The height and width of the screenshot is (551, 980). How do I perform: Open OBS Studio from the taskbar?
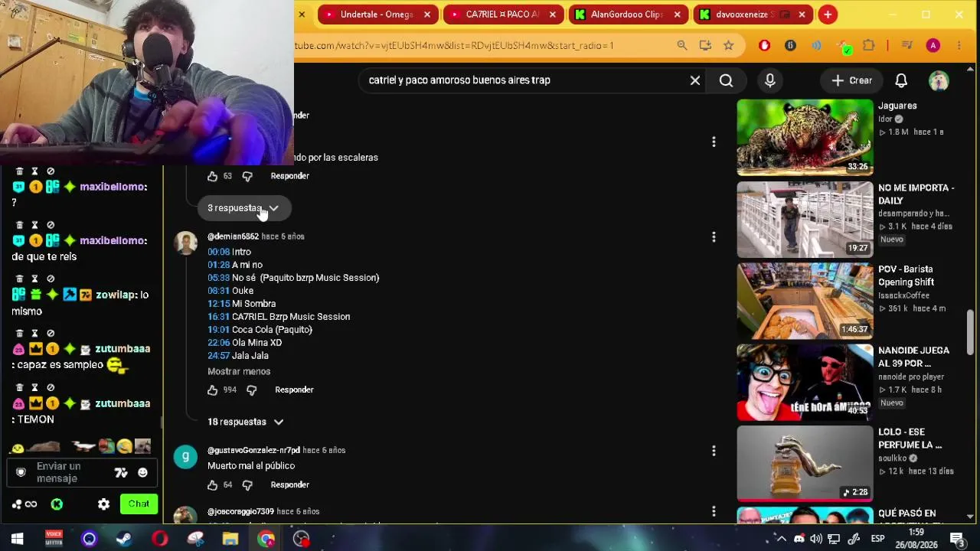tap(302, 540)
